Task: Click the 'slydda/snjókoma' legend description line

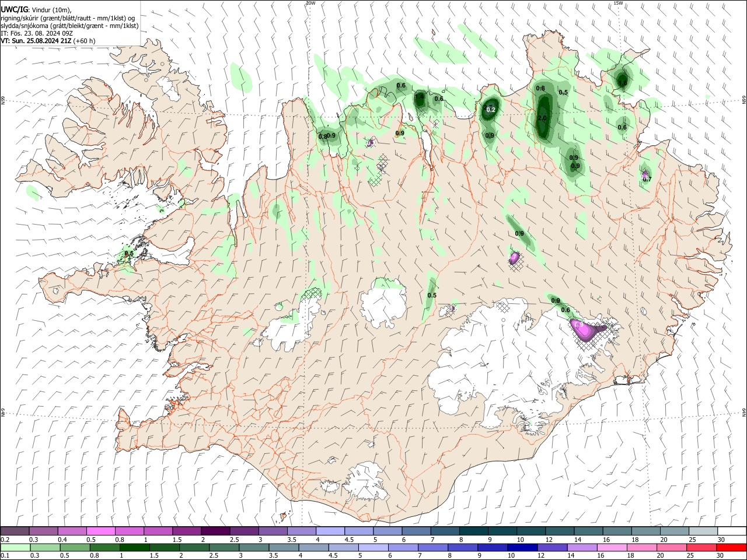Action: pos(69,26)
